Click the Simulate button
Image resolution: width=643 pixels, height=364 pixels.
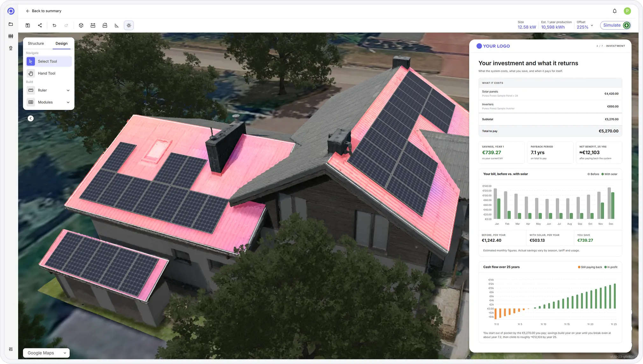616,25
